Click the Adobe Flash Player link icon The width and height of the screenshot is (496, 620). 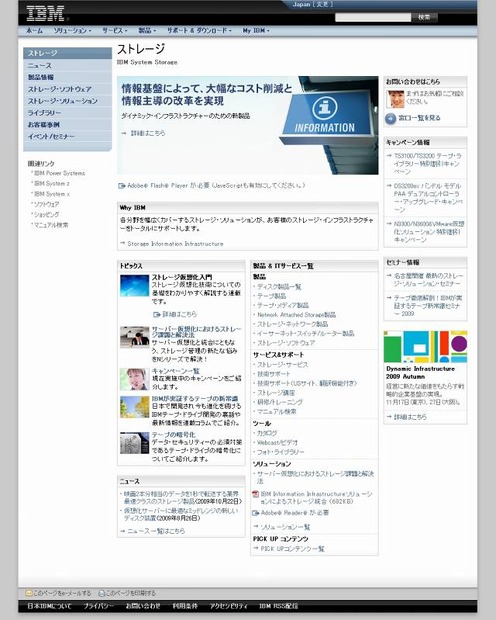pos(122,185)
